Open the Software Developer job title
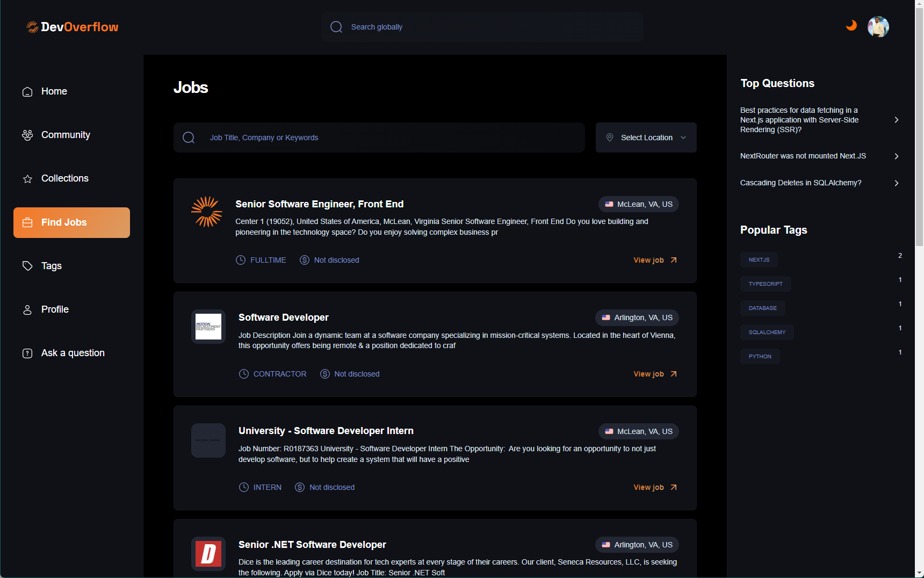This screenshot has height=578, width=924. 284,317
